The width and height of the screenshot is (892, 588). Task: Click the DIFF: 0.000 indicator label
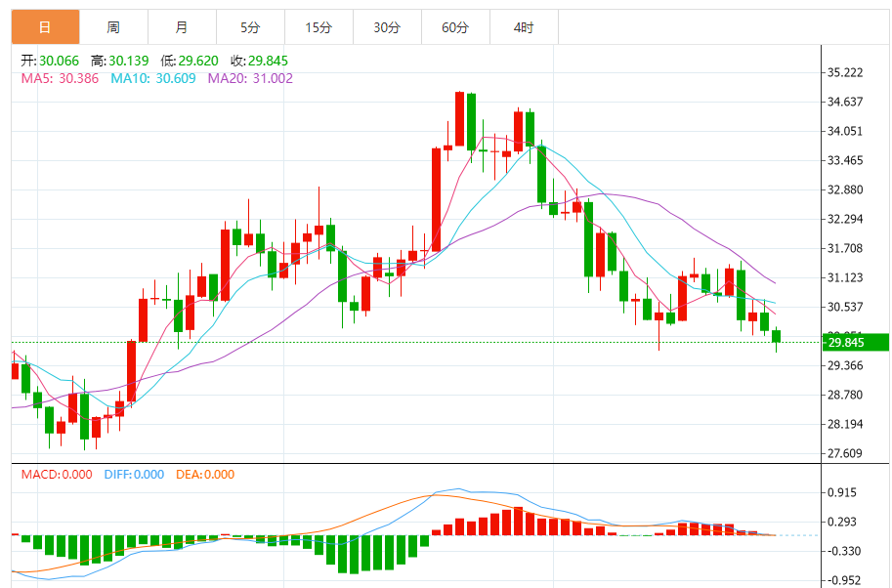point(134,475)
